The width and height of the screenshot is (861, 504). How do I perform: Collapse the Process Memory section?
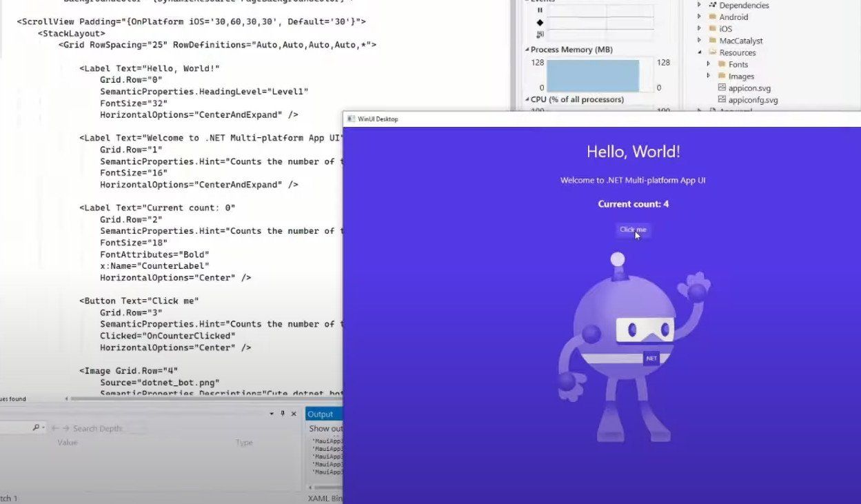[528, 49]
